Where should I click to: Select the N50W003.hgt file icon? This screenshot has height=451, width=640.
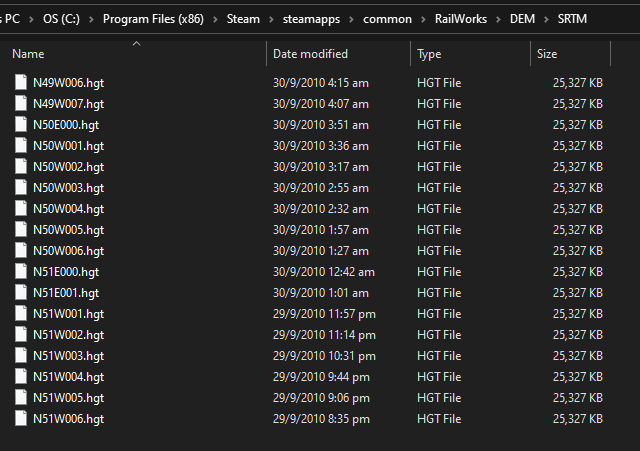click(x=21, y=188)
